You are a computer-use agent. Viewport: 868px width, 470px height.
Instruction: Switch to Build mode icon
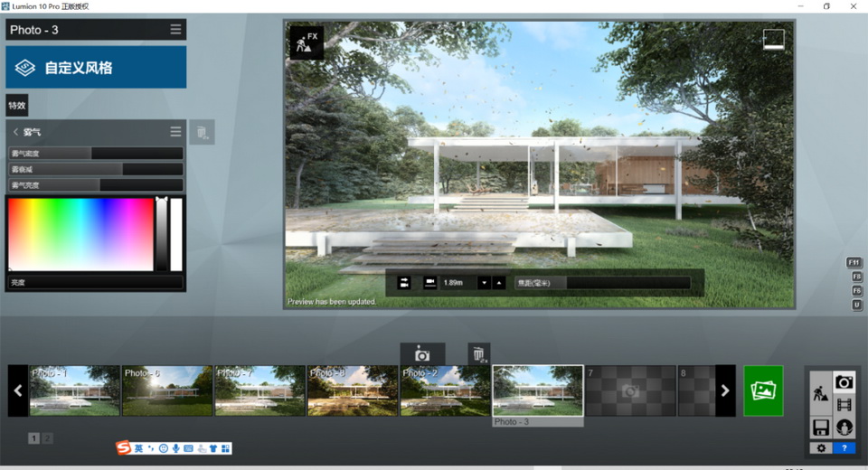[820, 392]
